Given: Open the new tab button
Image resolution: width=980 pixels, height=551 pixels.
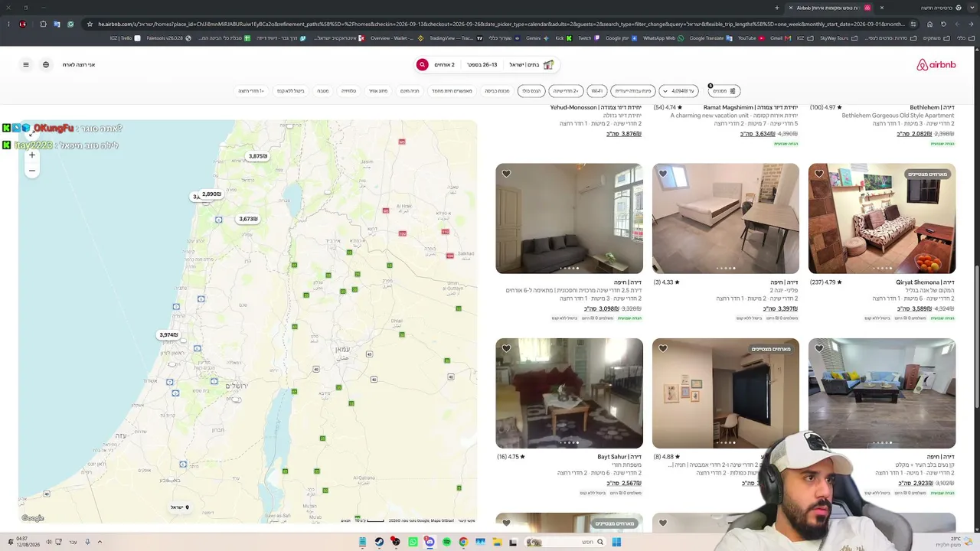Looking at the screenshot, I should (776, 8).
